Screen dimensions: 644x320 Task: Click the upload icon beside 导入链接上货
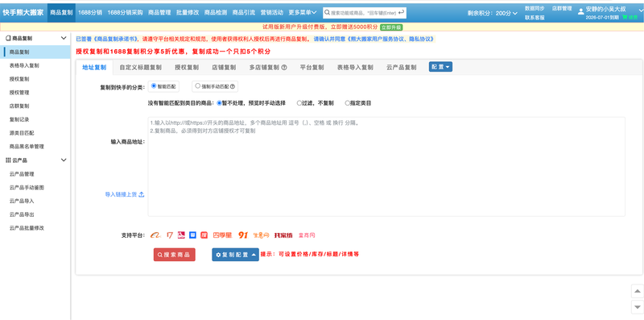pyautogui.click(x=142, y=194)
